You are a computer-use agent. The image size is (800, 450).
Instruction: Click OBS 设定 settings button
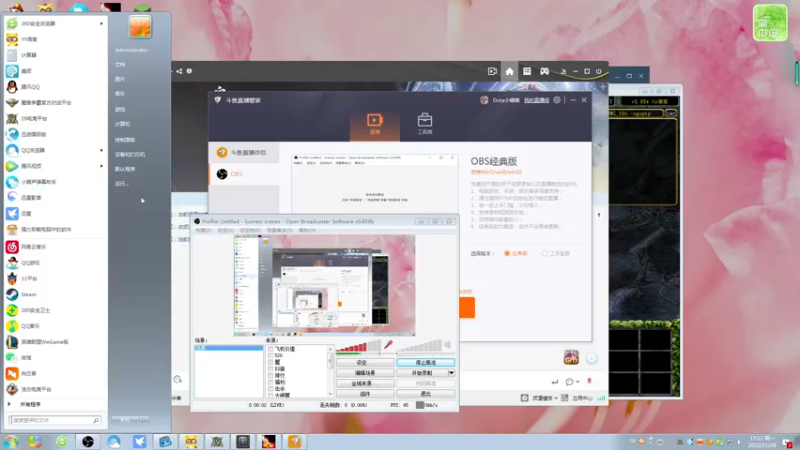(365, 363)
